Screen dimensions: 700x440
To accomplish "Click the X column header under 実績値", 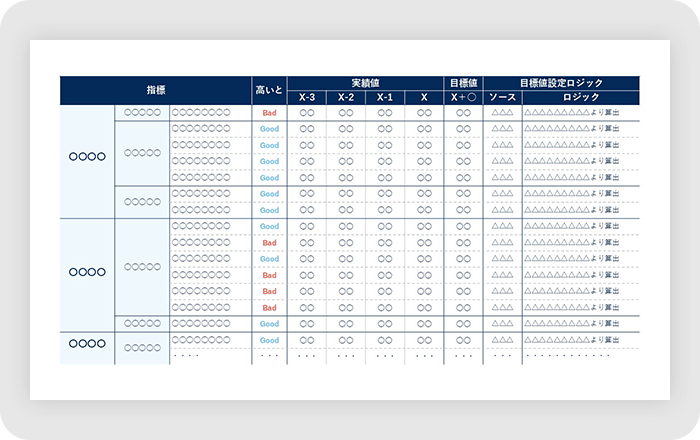I will point(424,97).
